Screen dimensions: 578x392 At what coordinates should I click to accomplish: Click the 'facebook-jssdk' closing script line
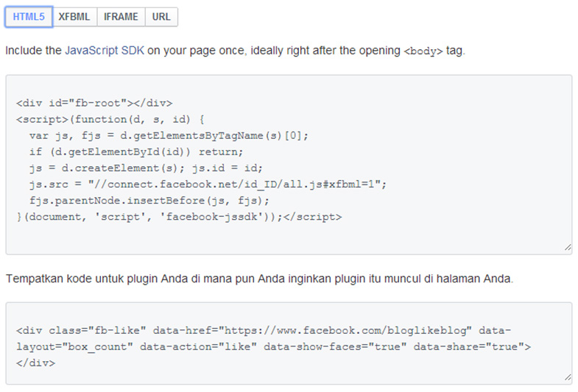[179, 216]
